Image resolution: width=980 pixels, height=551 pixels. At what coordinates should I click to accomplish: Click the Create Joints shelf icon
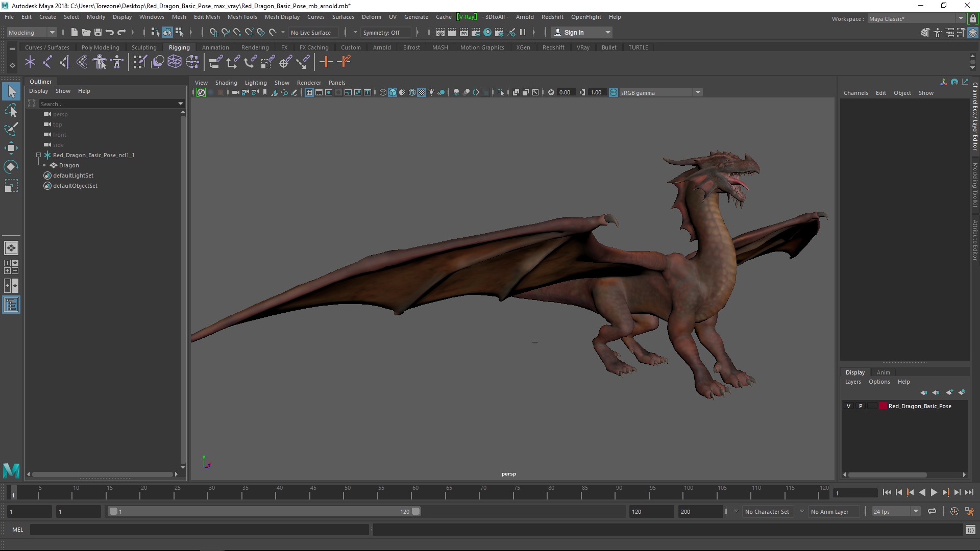47,62
